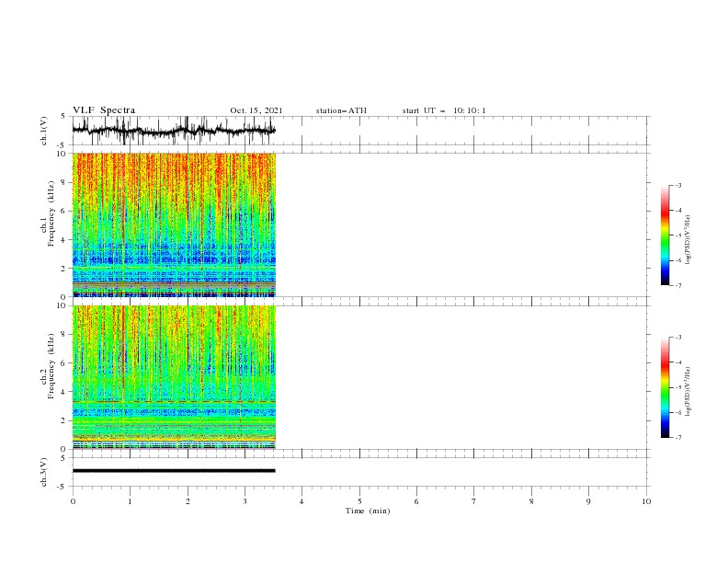
Task: Click the "start UT = 10:10:1" header text
Action: pyautogui.click(x=444, y=110)
